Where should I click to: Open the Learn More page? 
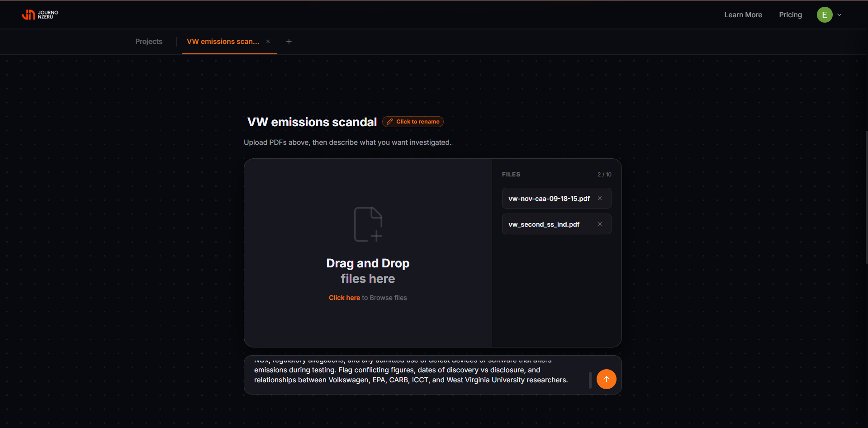click(743, 15)
